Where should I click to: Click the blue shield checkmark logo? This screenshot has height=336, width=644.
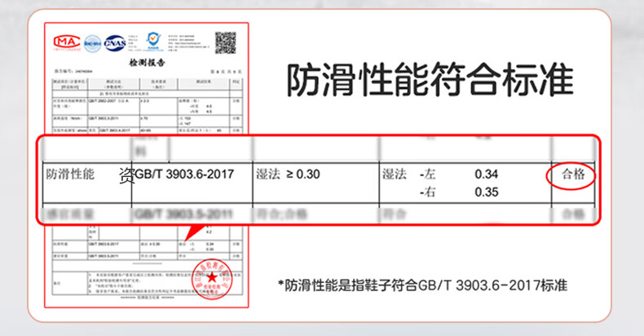[x=153, y=41]
